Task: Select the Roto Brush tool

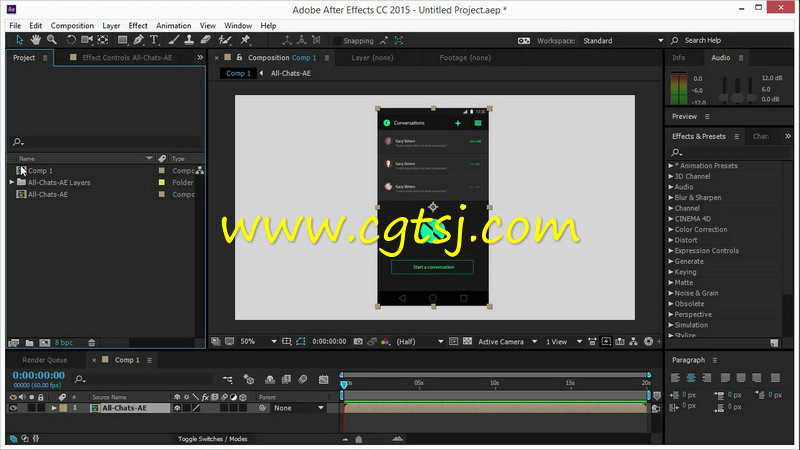Action: point(224,40)
